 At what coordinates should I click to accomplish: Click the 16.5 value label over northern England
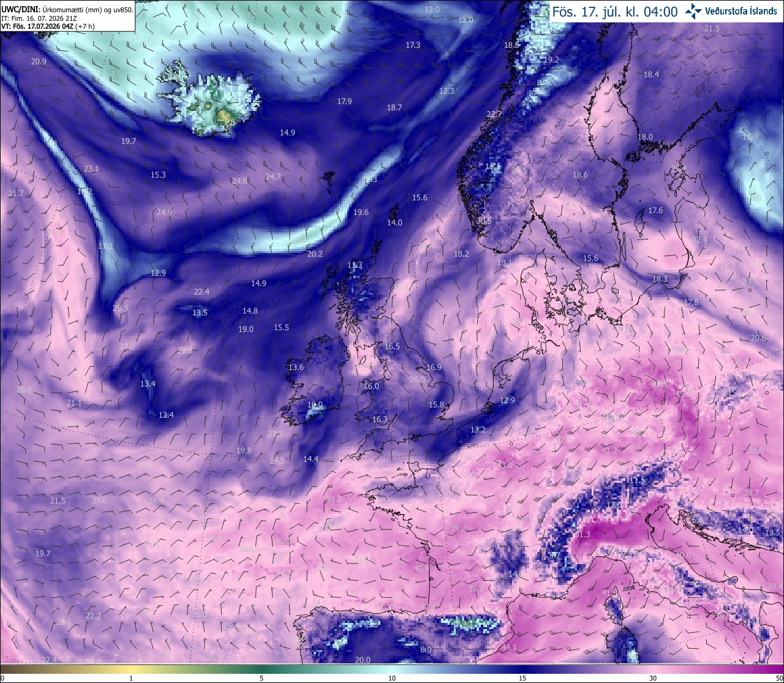[x=392, y=347]
